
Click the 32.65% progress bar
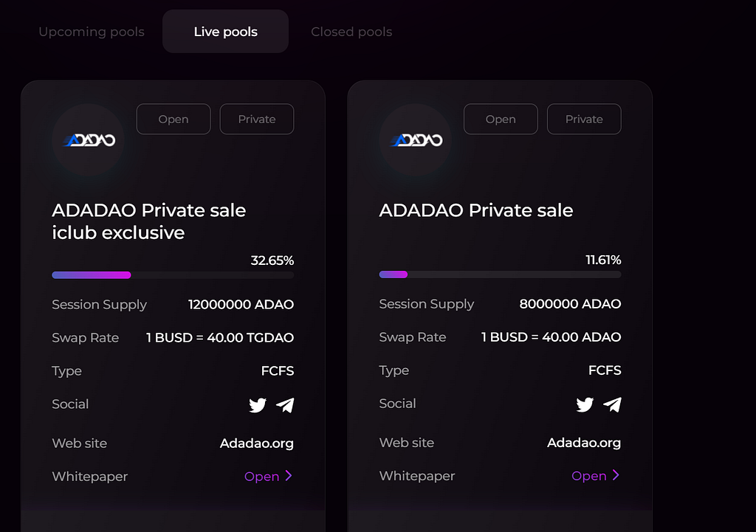click(x=173, y=275)
